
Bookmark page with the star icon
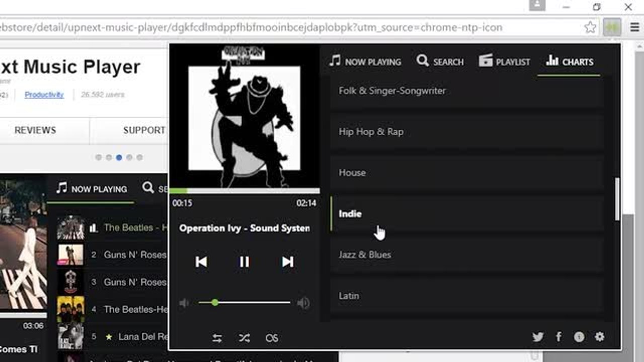click(591, 27)
